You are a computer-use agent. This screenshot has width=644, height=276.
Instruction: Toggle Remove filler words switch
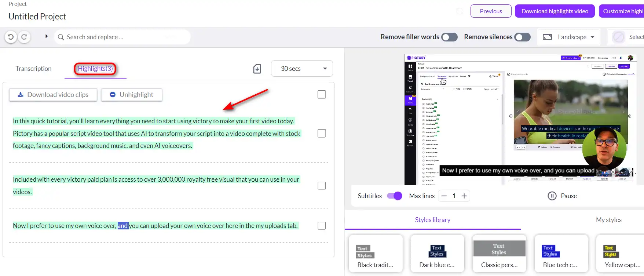click(x=449, y=37)
